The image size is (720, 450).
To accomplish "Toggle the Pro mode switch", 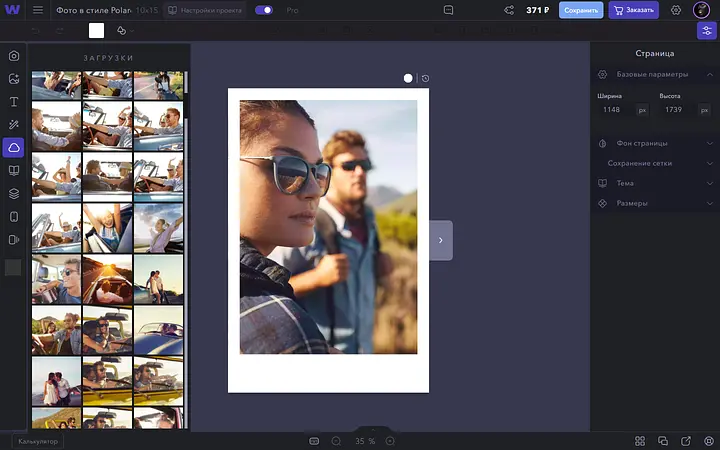I will [264, 10].
